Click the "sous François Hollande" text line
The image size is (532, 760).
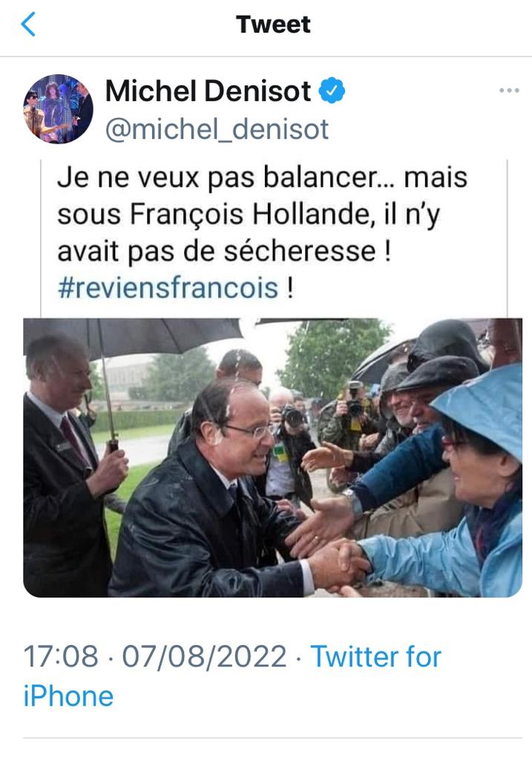pos(214,214)
